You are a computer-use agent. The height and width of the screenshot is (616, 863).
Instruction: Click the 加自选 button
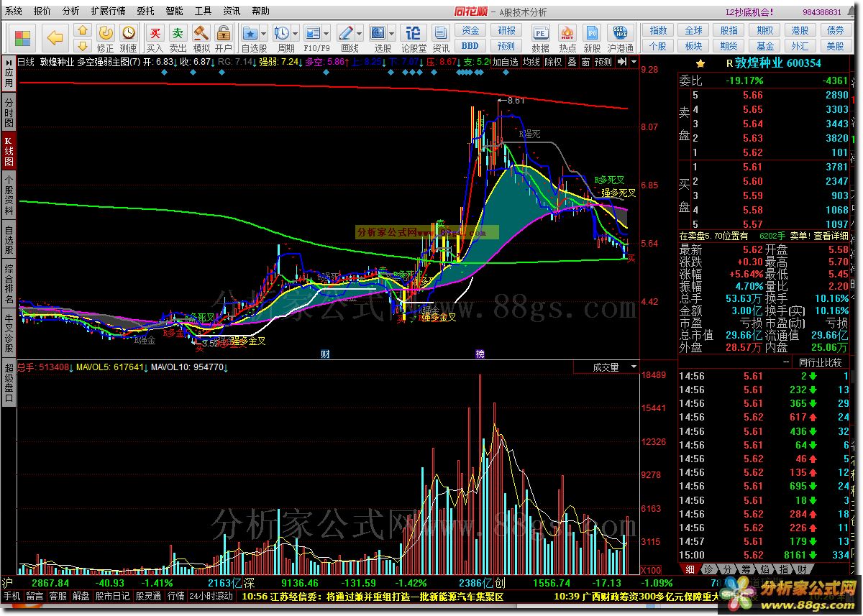tap(506, 62)
